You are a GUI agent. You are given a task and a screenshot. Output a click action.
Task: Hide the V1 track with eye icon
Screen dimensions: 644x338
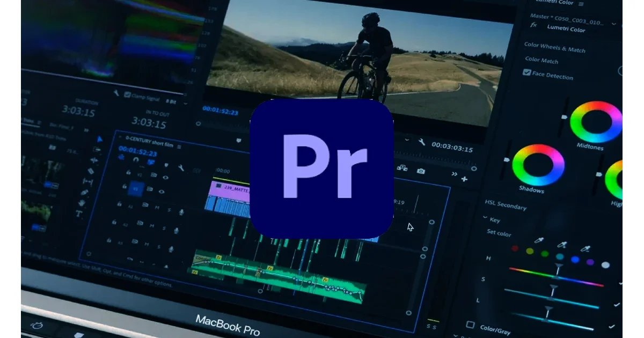(x=162, y=192)
